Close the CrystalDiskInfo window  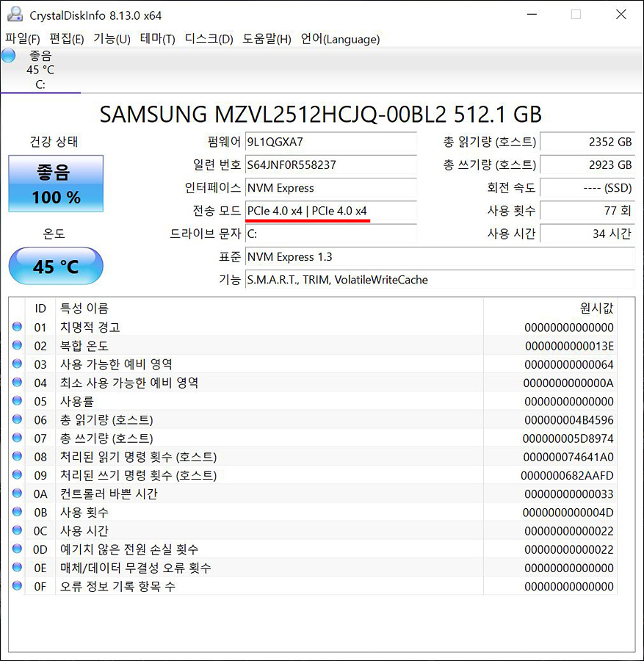pos(621,15)
